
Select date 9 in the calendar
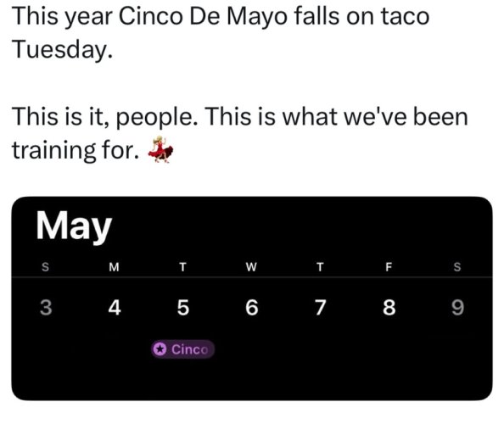[457, 307]
